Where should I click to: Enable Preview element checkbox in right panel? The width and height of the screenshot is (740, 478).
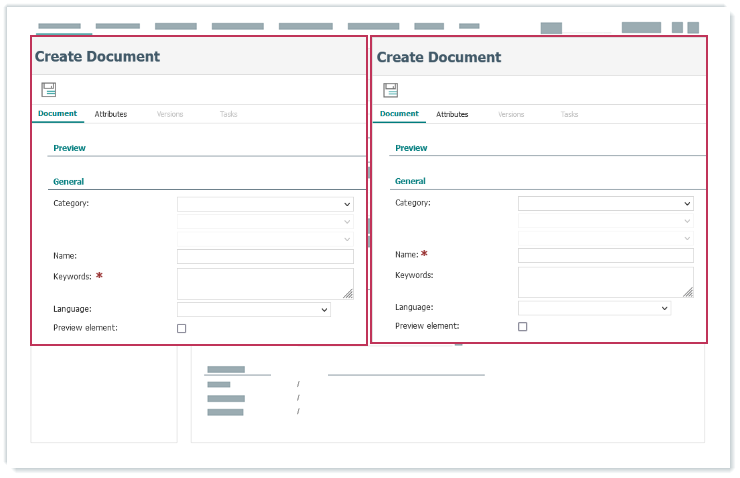pos(522,327)
